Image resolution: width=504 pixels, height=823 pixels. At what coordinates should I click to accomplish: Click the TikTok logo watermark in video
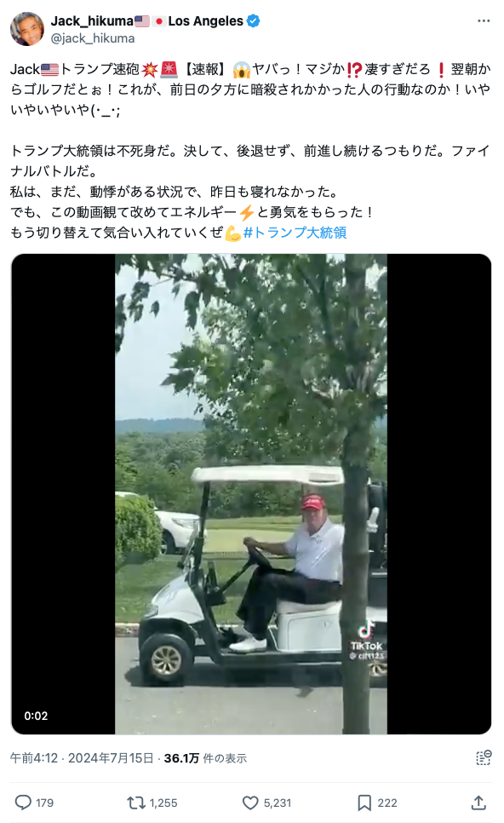[x=367, y=638]
